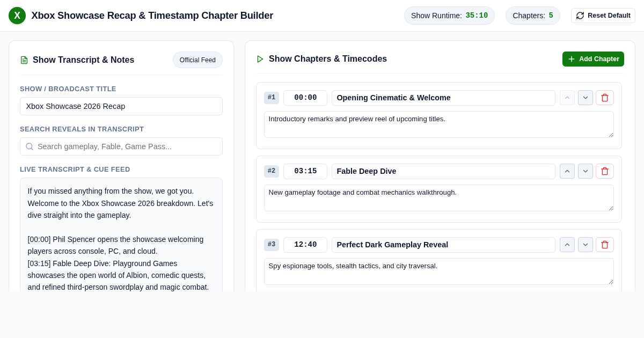Move Fable Deep Dive chapter down

point(586,171)
